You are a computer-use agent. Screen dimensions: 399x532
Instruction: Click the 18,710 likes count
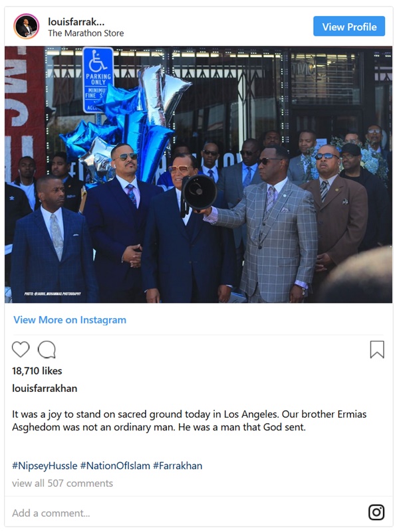tap(37, 371)
